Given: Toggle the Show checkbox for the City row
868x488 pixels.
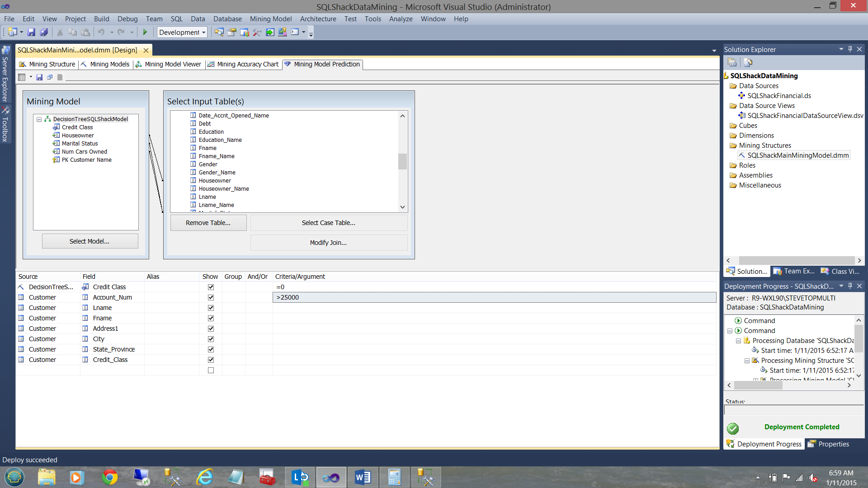Looking at the screenshot, I should pyautogui.click(x=211, y=339).
